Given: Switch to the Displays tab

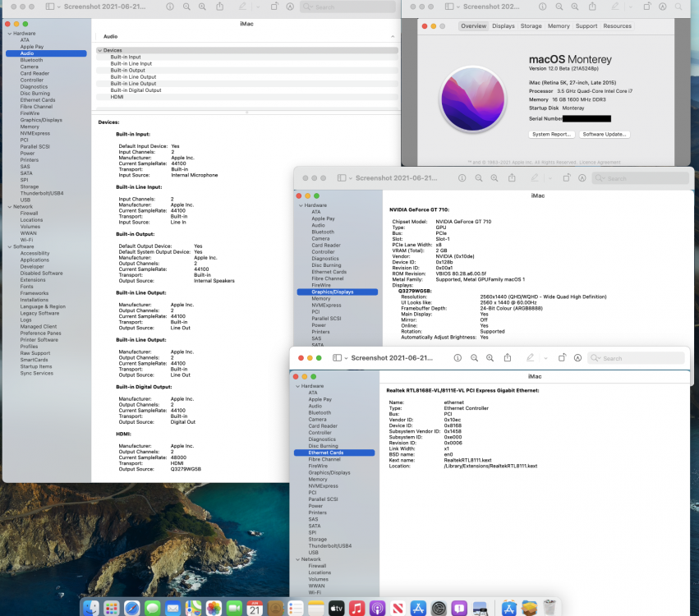Looking at the screenshot, I should point(504,25).
